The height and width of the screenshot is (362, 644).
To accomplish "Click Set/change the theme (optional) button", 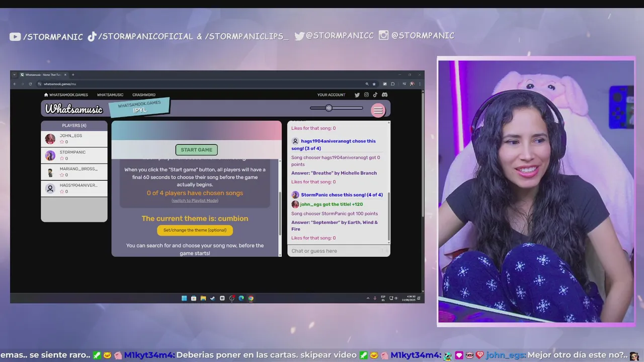I will 195,230.
